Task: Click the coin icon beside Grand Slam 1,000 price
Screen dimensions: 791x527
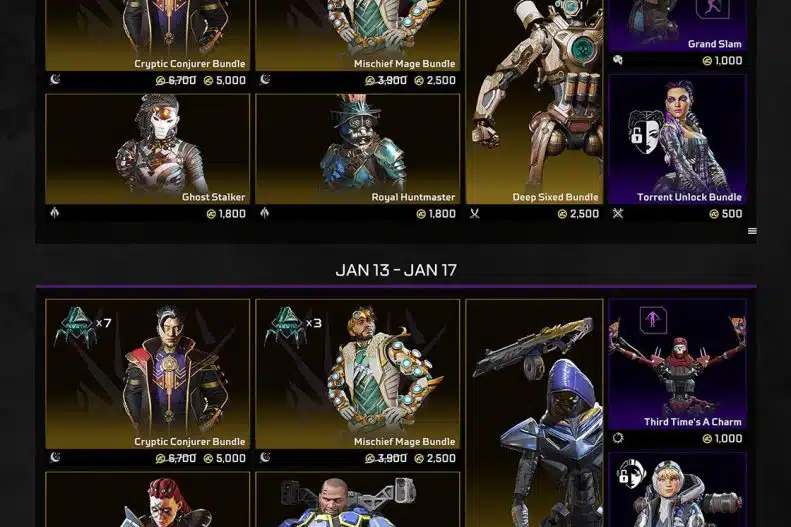Action: click(707, 61)
